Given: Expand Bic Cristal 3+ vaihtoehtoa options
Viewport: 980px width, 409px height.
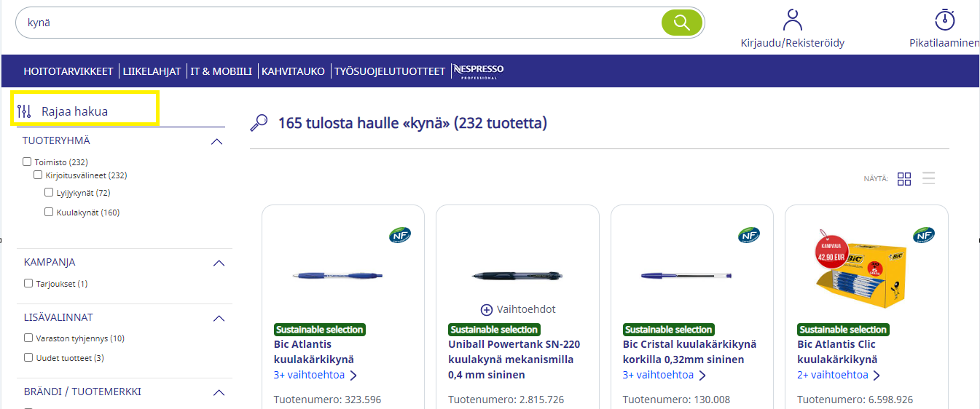Looking at the screenshot, I should (x=665, y=375).
